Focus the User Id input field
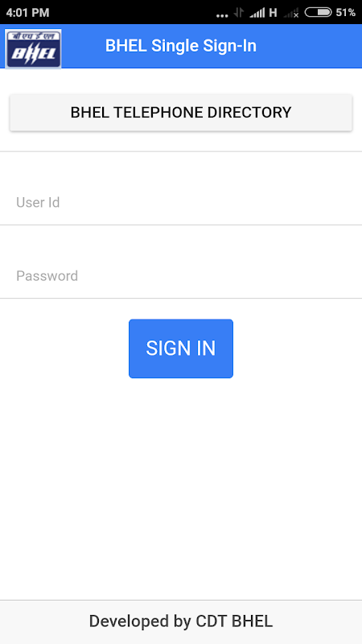The width and height of the screenshot is (362, 644). (181, 203)
